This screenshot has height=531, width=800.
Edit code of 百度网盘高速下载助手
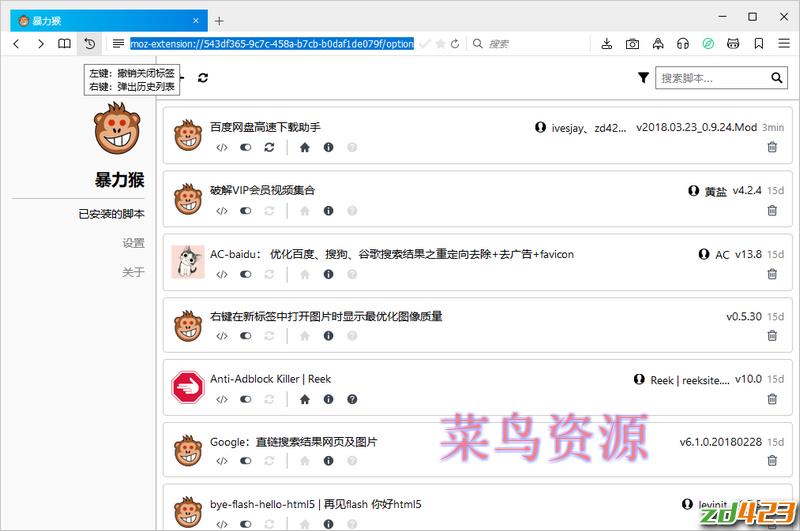[222, 147]
